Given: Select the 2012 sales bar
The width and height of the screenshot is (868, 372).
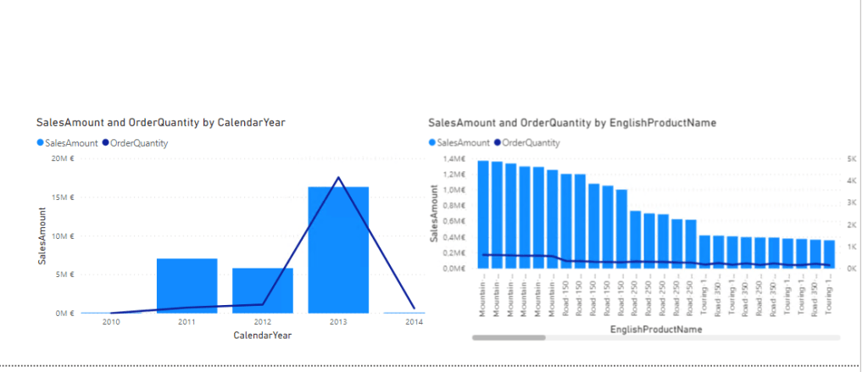Looking at the screenshot, I should [x=263, y=291].
